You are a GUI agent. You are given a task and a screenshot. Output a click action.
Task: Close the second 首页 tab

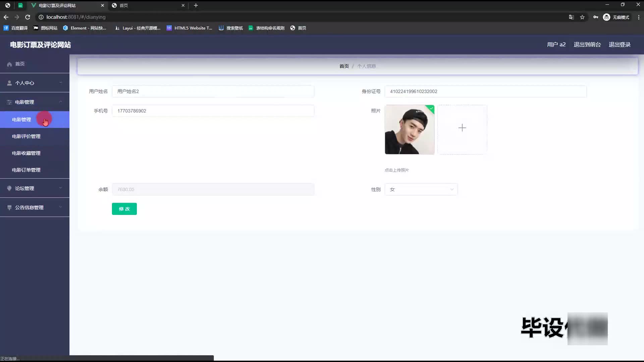click(183, 5)
